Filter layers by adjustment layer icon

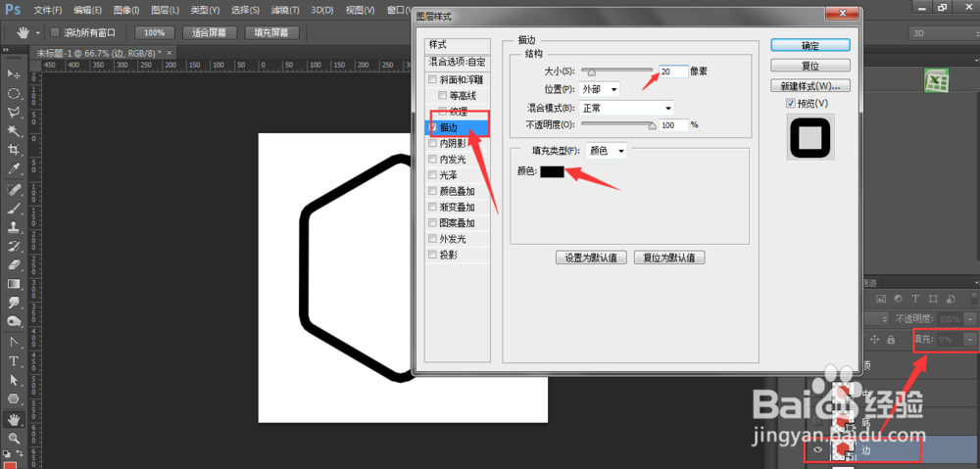[899, 299]
